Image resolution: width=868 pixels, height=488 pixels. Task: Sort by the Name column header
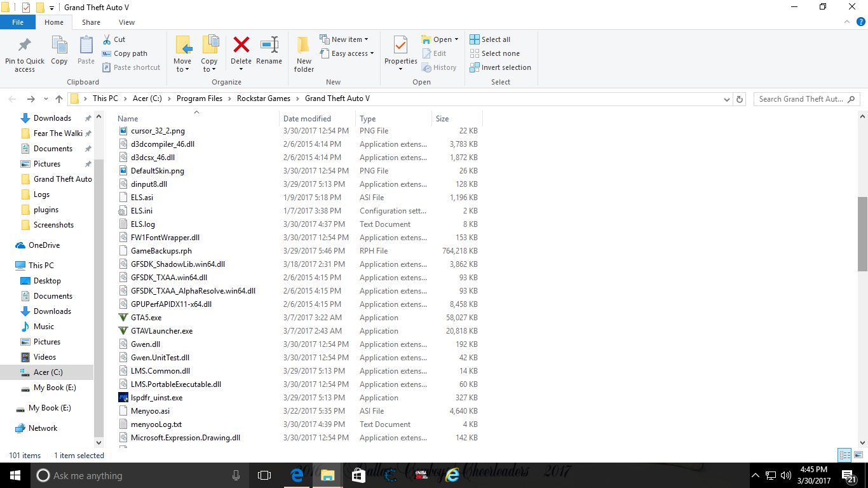tap(196, 119)
